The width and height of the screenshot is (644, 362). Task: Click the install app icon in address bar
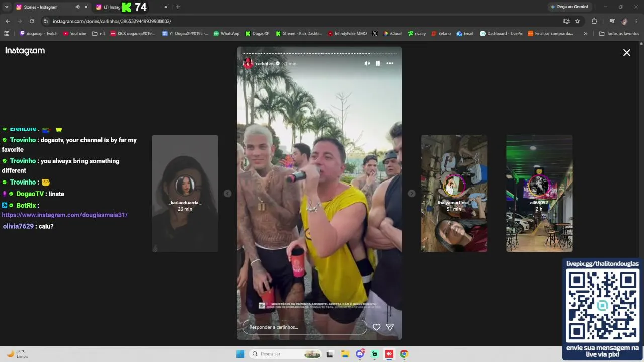(x=566, y=21)
